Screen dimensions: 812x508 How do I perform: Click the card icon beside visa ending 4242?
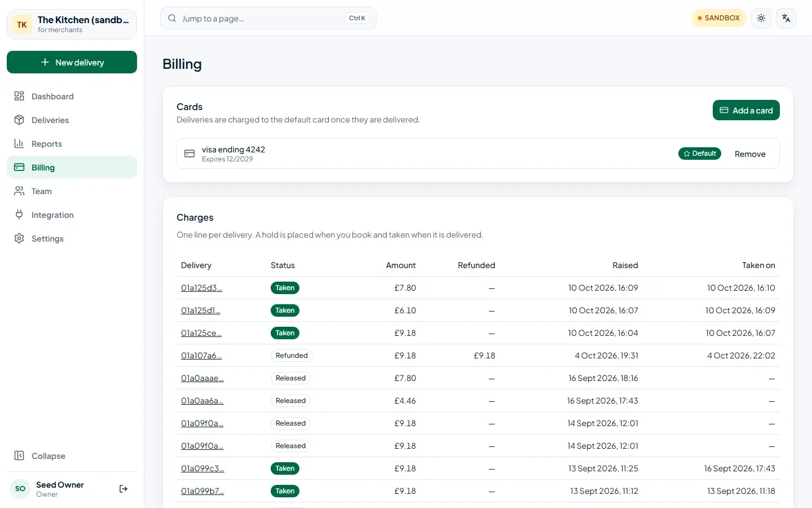point(189,154)
